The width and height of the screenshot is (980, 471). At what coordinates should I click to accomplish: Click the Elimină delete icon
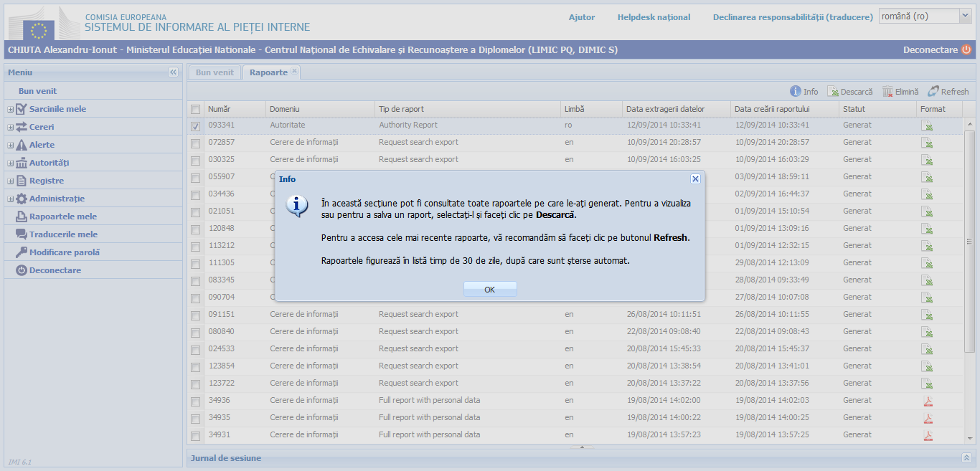[887, 92]
